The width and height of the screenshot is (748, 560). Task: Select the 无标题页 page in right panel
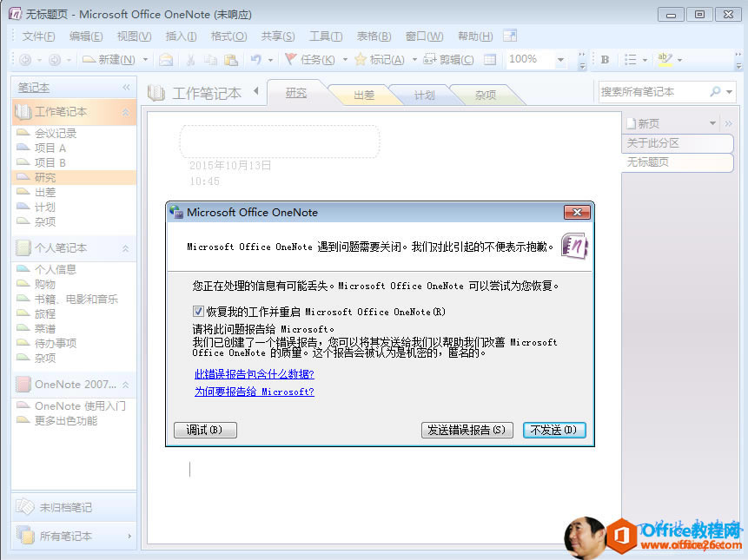point(677,163)
